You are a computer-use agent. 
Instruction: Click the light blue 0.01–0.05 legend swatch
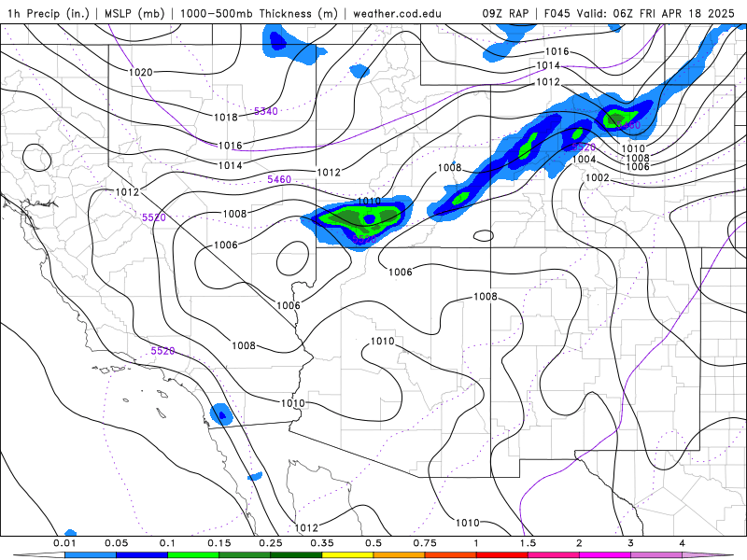pyautogui.click(x=91, y=555)
